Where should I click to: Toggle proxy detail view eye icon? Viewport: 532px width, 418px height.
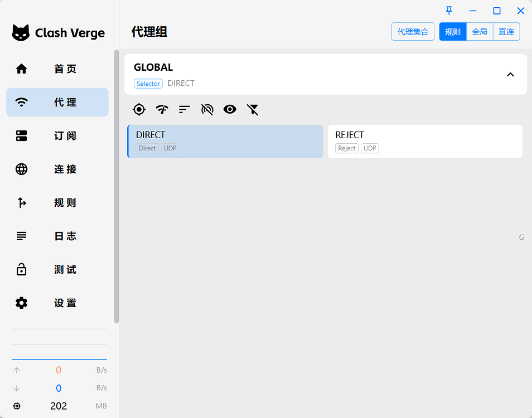(x=230, y=109)
